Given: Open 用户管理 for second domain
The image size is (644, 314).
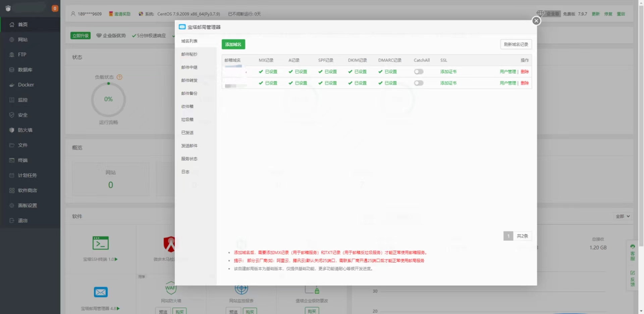Looking at the screenshot, I should 508,83.
